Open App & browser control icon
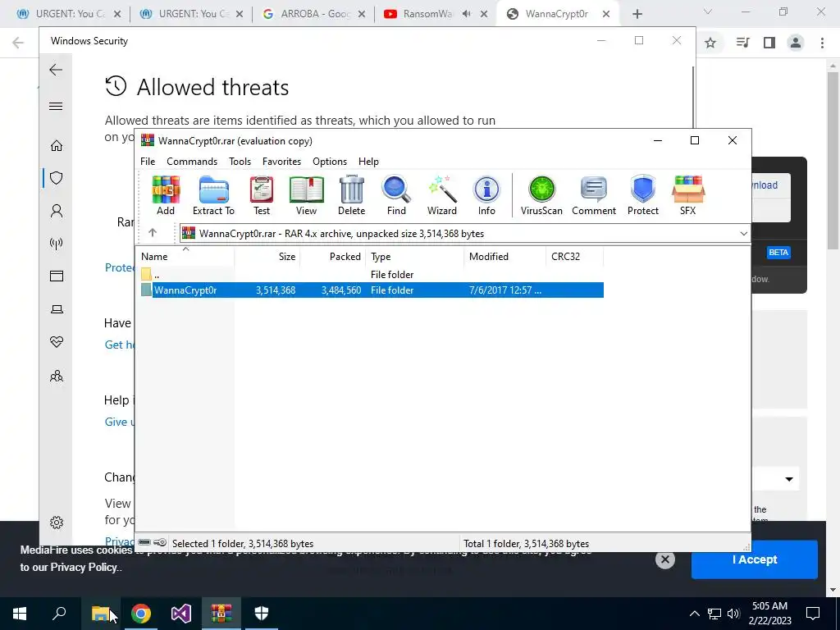The image size is (840, 630). pyautogui.click(x=57, y=276)
